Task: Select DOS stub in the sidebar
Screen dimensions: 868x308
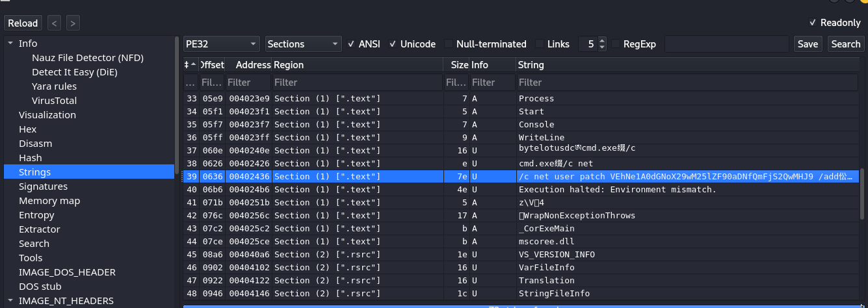Action: (x=40, y=287)
